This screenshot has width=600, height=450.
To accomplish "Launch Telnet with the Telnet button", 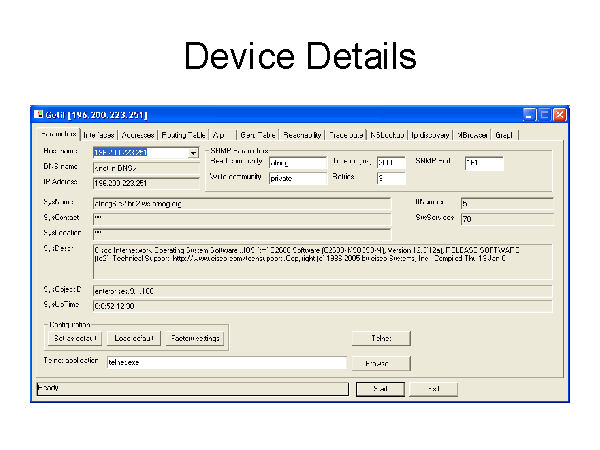I will tap(380, 339).
